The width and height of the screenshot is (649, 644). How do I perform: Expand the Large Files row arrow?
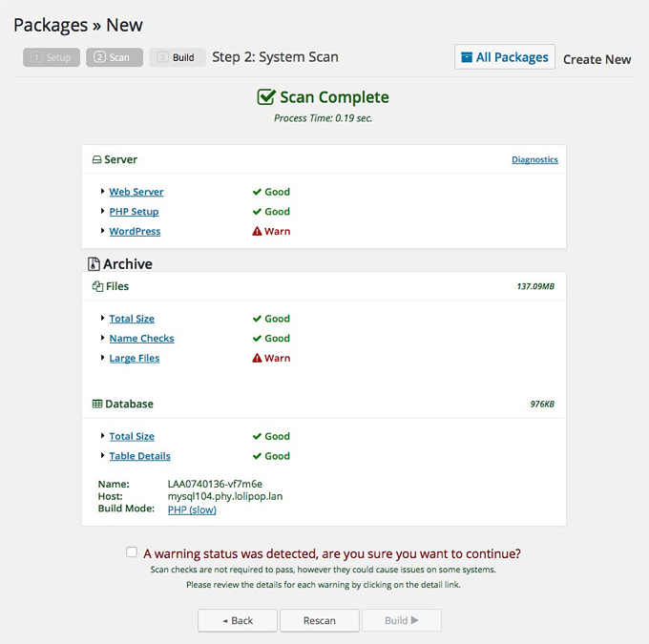[x=102, y=357]
